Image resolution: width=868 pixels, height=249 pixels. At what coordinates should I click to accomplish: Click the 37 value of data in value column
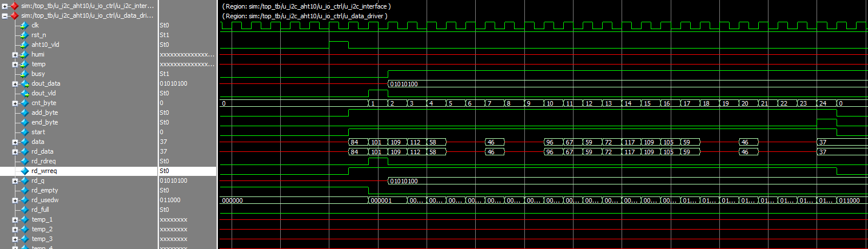[x=163, y=142]
